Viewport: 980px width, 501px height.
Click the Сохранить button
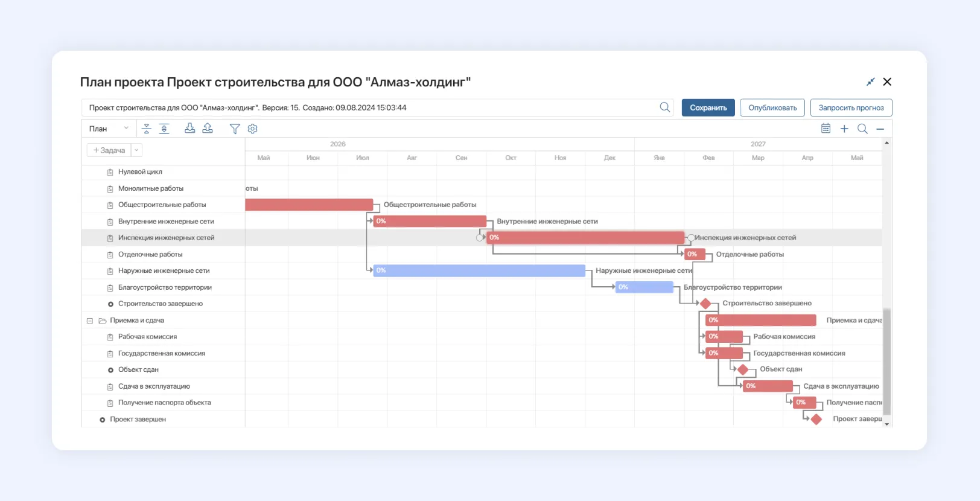point(708,107)
